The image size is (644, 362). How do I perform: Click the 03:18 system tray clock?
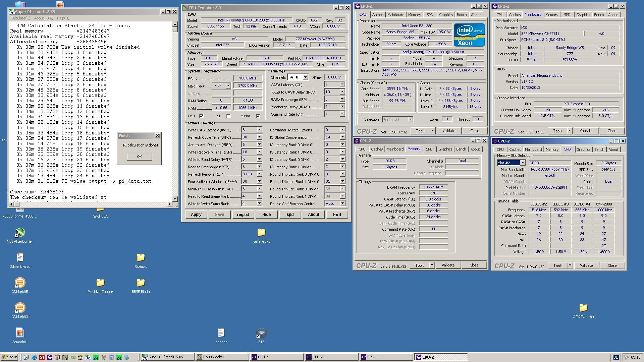pos(635,357)
